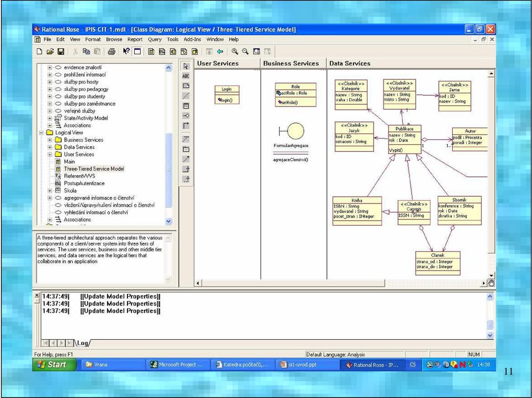Click the CS language indicator in taskbar

tap(412, 365)
